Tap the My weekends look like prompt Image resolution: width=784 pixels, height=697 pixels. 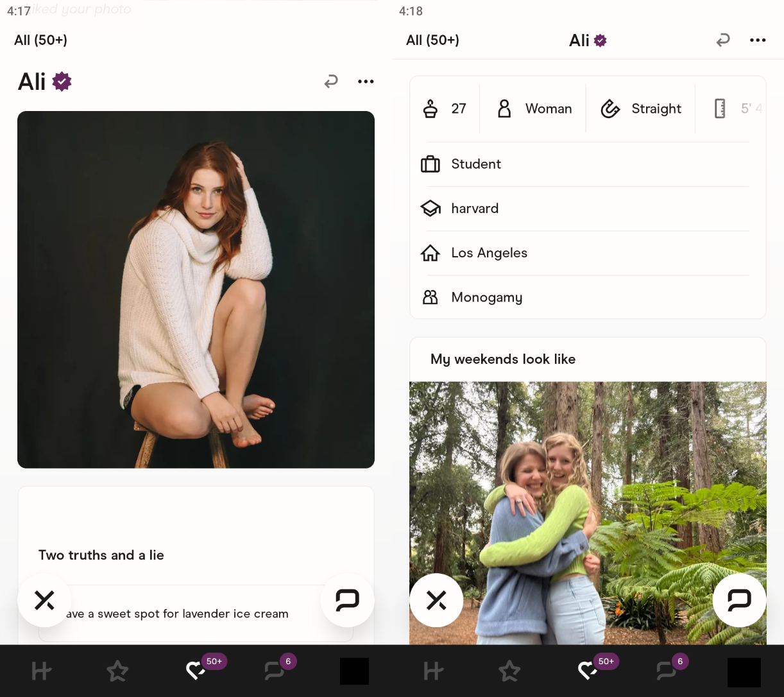503,359
